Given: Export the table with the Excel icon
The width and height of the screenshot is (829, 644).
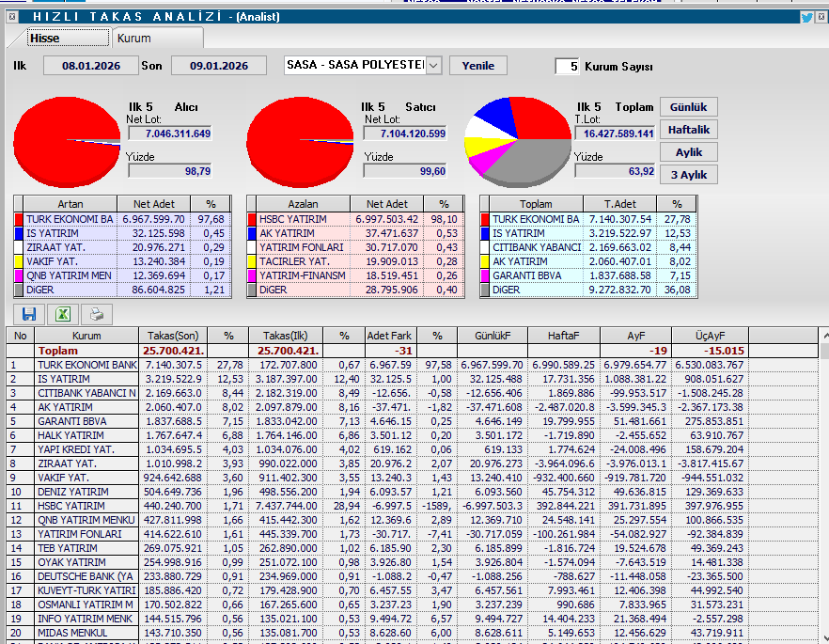Looking at the screenshot, I should [x=62, y=315].
